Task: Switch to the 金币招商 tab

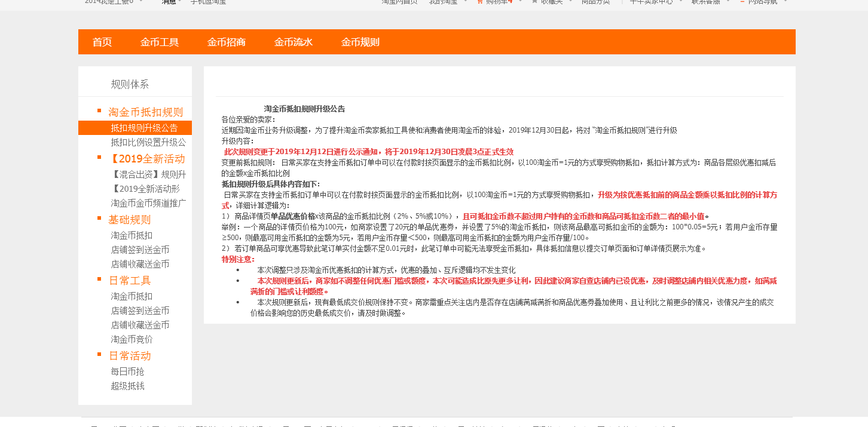Action: 227,42
